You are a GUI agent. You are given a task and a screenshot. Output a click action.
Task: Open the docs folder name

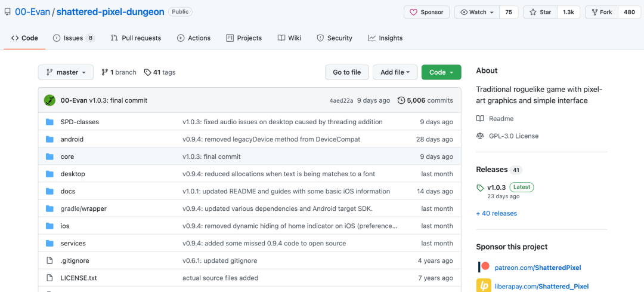68,191
